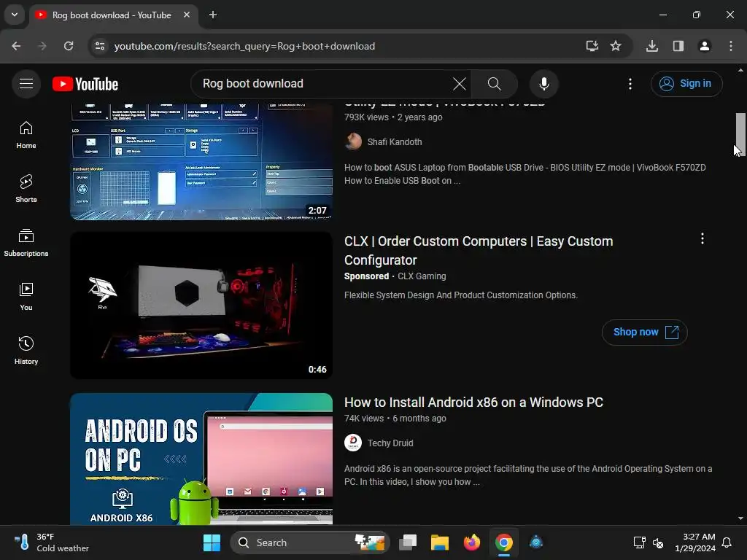Click the install app icon in address bar
Image resolution: width=747 pixels, height=560 pixels.
[x=592, y=46]
